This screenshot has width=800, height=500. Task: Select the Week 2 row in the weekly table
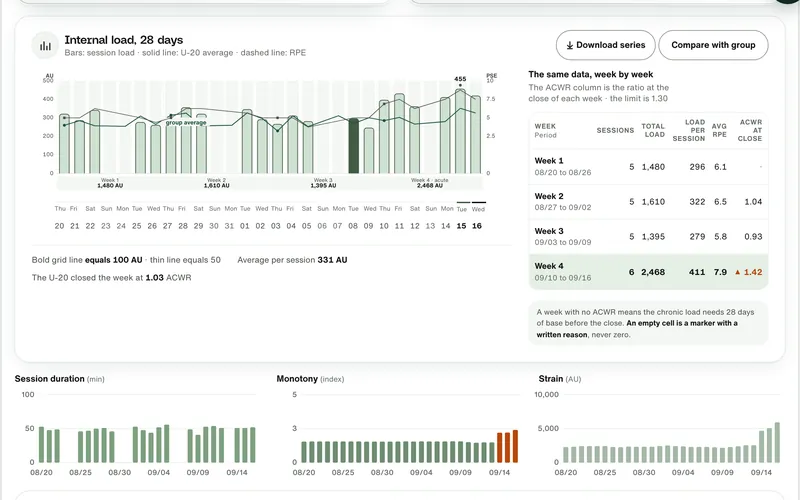tap(648, 202)
